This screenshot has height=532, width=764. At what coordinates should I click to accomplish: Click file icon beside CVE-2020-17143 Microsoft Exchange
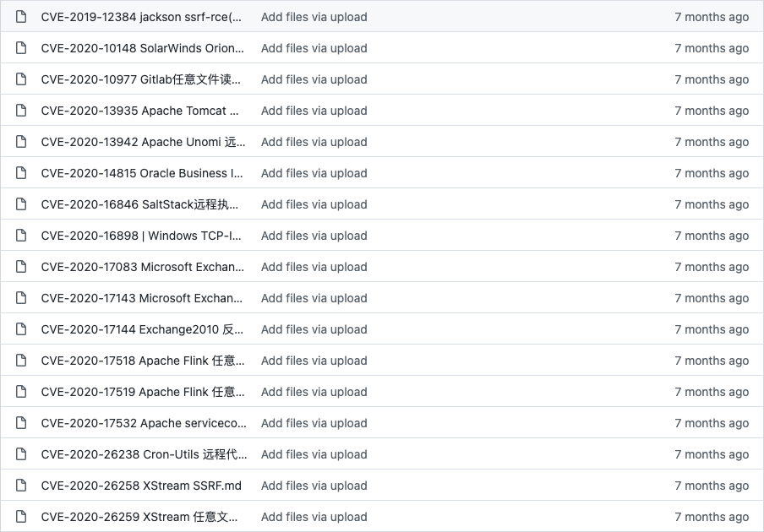tap(21, 298)
